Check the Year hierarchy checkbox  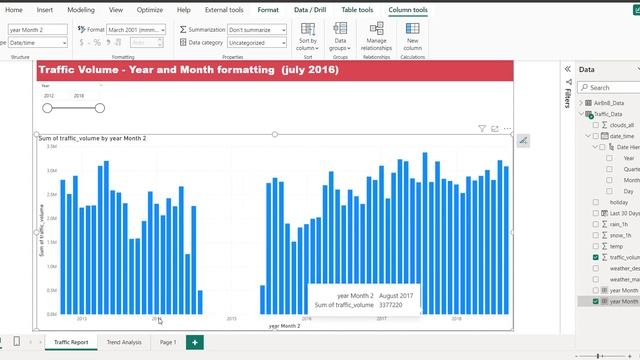point(609,158)
